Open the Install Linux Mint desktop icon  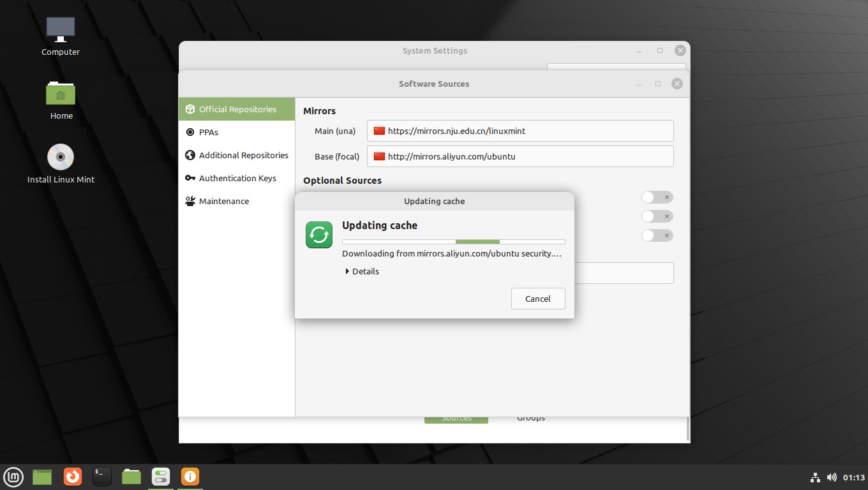(x=60, y=156)
